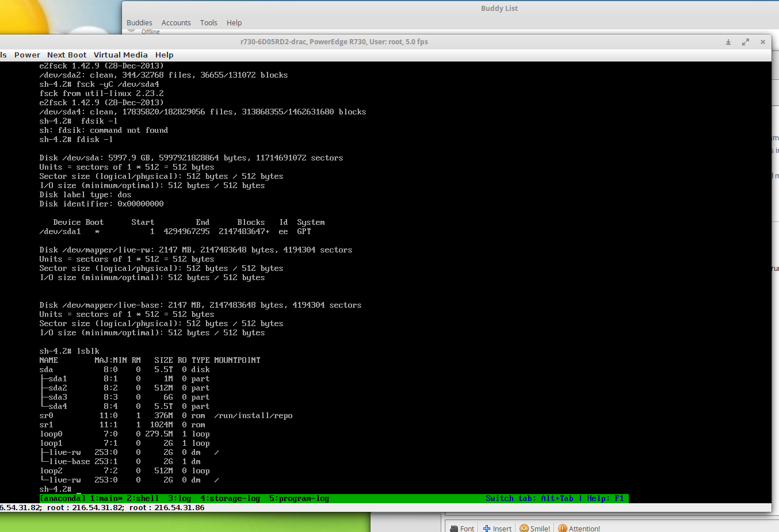Screen dimensions: 779x532
Task: Open the Power menu
Action: click(27, 55)
